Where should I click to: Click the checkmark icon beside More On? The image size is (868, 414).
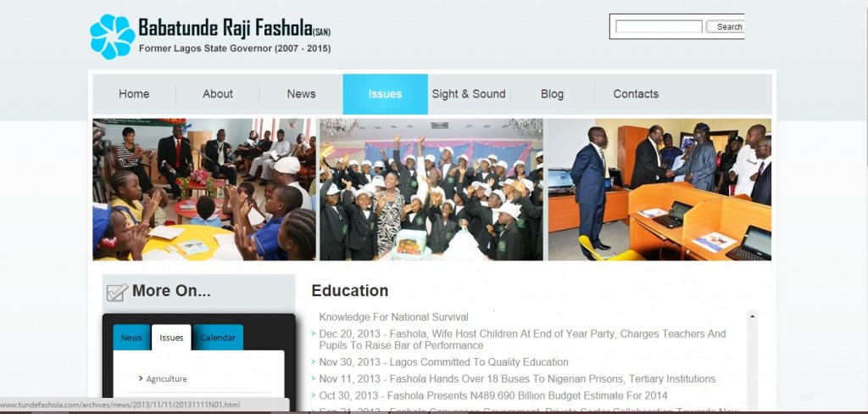tap(117, 292)
